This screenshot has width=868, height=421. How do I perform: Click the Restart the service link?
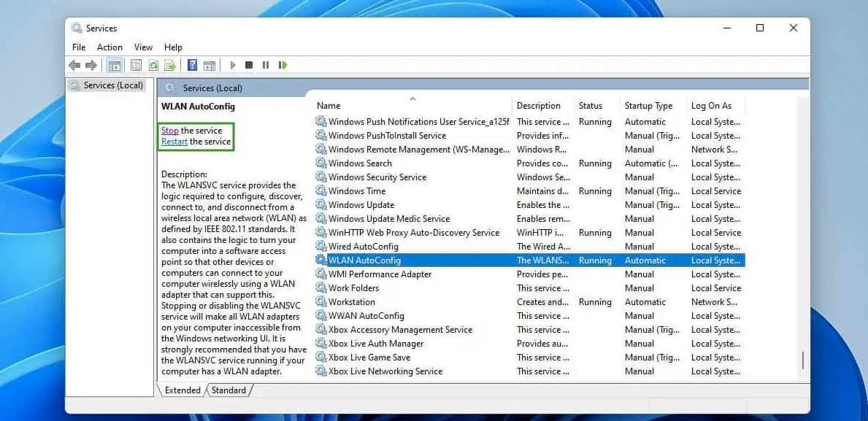pyautogui.click(x=174, y=142)
